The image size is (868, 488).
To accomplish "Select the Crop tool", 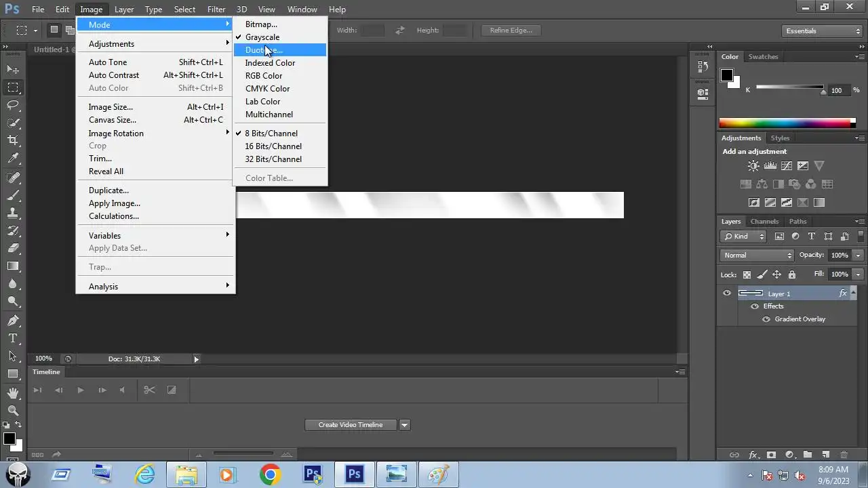I will (13, 140).
